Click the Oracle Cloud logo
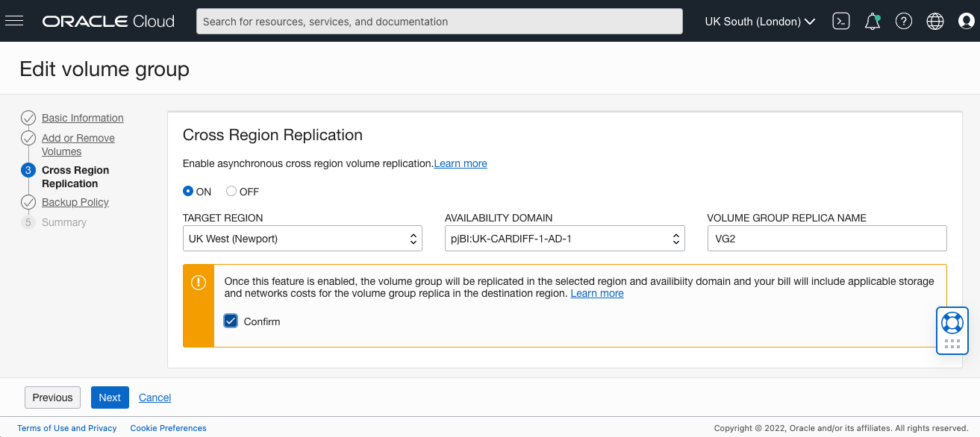Viewport: 980px width, 437px height. coord(108,21)
